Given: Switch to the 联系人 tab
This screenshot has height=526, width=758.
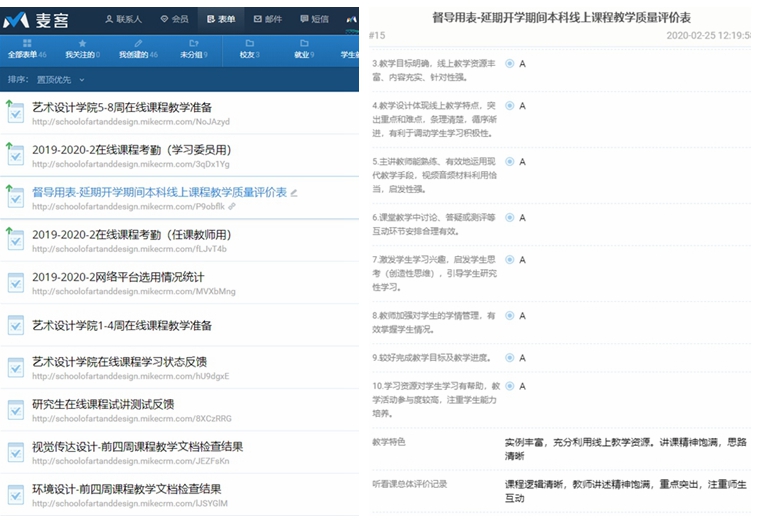Looking at the screenshot, I should coord(123,19).
